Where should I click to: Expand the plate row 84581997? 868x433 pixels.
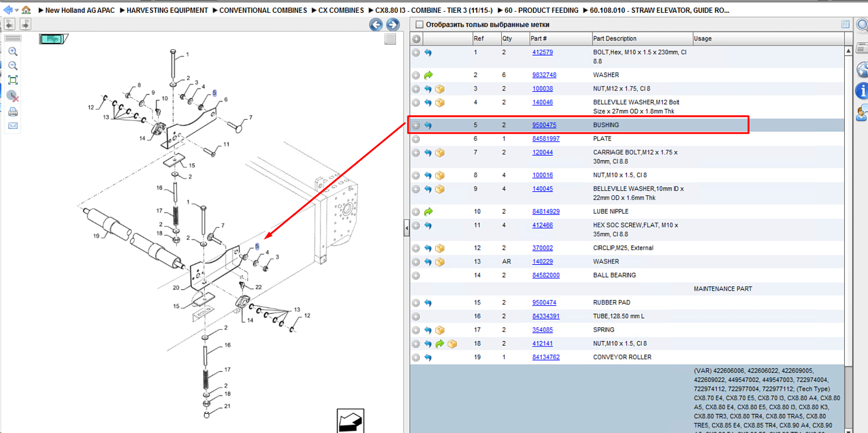pyautogui.click(x=415, y=139)
